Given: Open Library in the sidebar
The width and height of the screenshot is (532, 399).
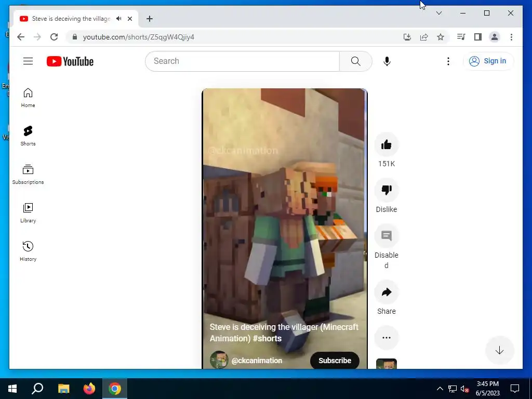Looking at the screenshot, I should coord(28,212).
